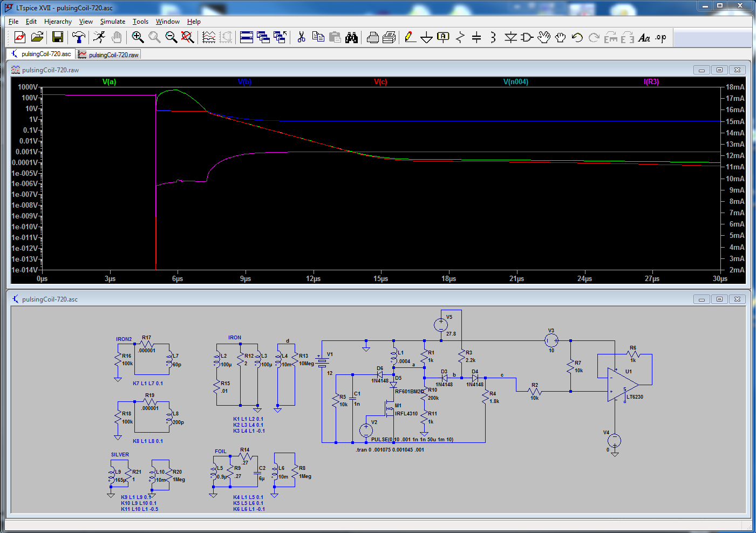Open the Component (logic gate) picker

(527, 37)
